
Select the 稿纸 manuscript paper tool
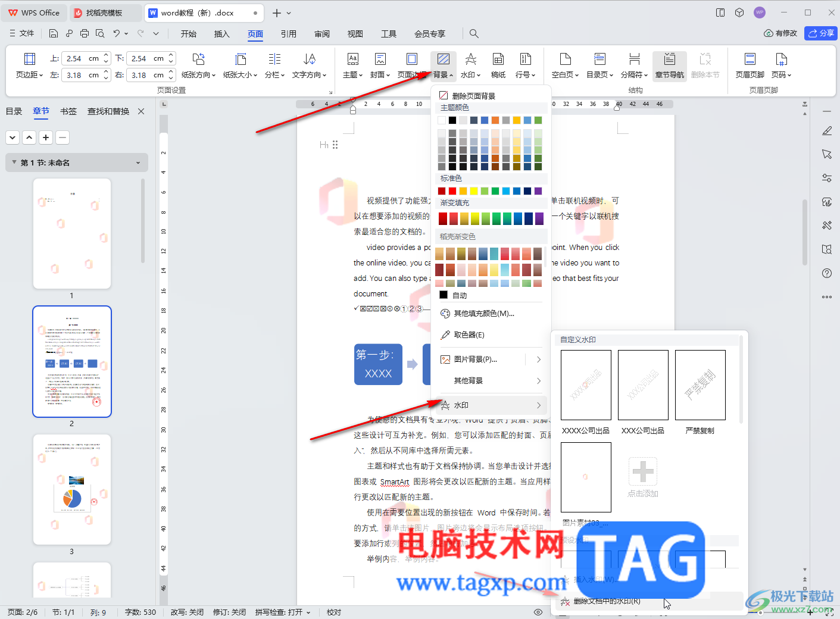[498, 65]
